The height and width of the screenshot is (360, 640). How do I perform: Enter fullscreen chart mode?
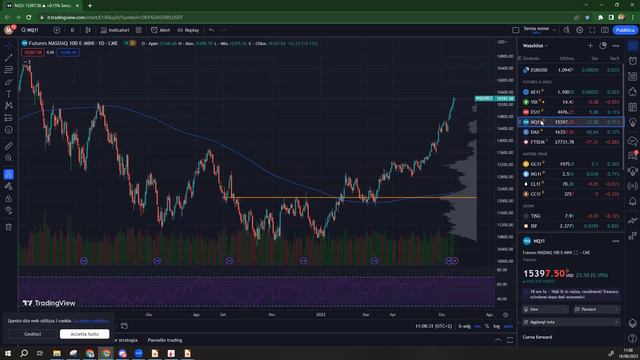[592, 30]
